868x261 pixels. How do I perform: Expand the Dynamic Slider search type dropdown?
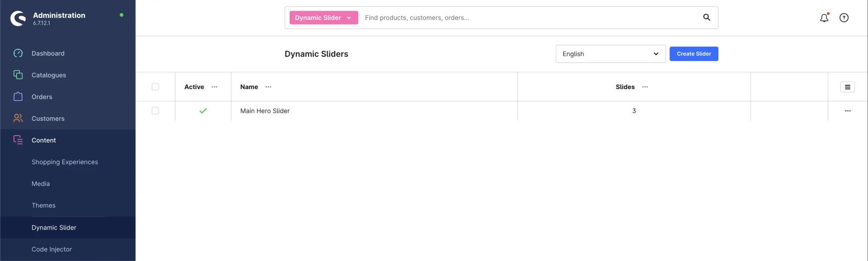tap(324, 18)
